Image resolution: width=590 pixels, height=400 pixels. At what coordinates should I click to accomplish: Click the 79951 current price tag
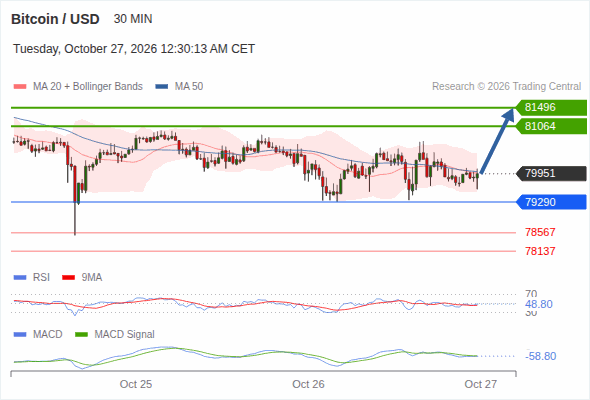(x=551, y=173)
